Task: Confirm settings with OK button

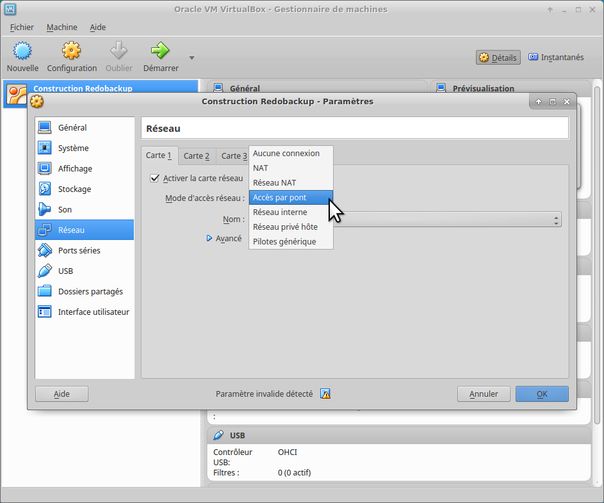Action: [542, 394]
